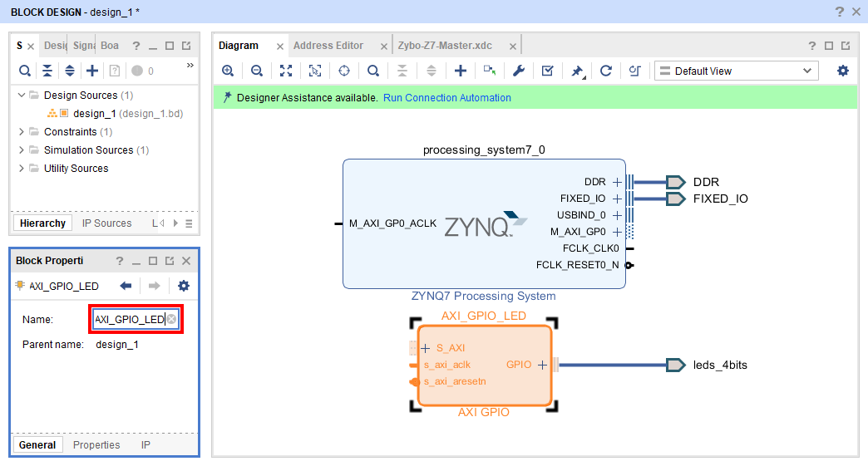
Task: Add sources with the plus icon
Action: [92, 71]
